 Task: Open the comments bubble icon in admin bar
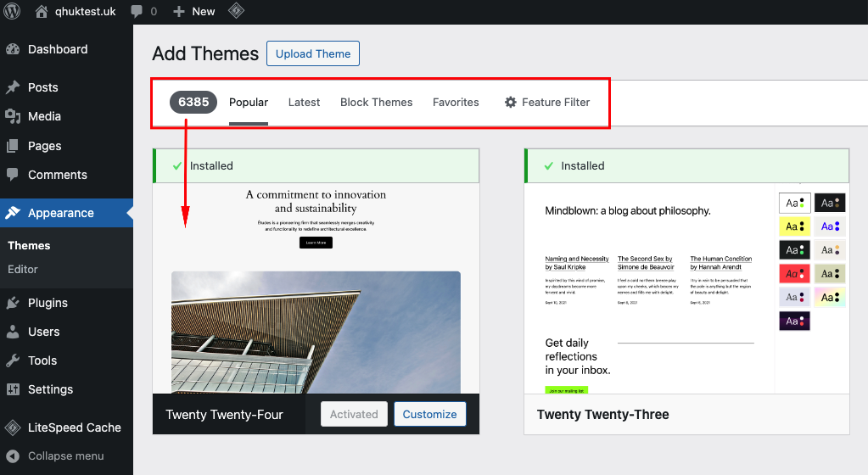(x=137, y=12)
